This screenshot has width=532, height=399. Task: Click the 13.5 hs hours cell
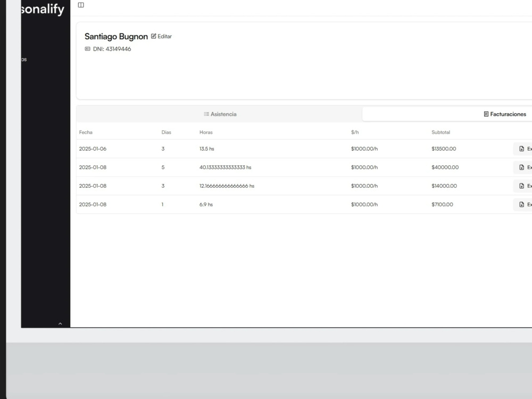[206, 148]
